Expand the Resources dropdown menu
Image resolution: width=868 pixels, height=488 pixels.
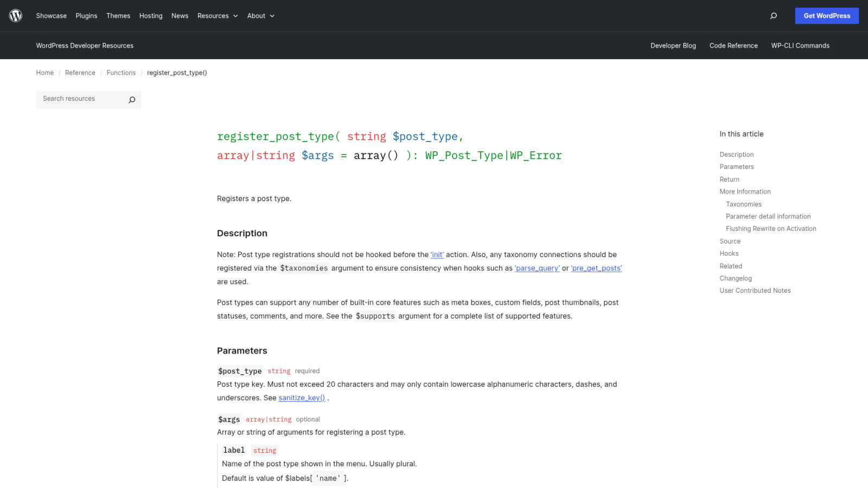[x=218, y=16]
